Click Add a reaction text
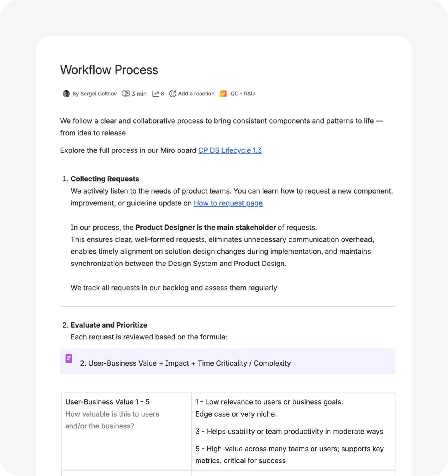The width and height of the screenshot is (448, 476). (x=196, y=94)
